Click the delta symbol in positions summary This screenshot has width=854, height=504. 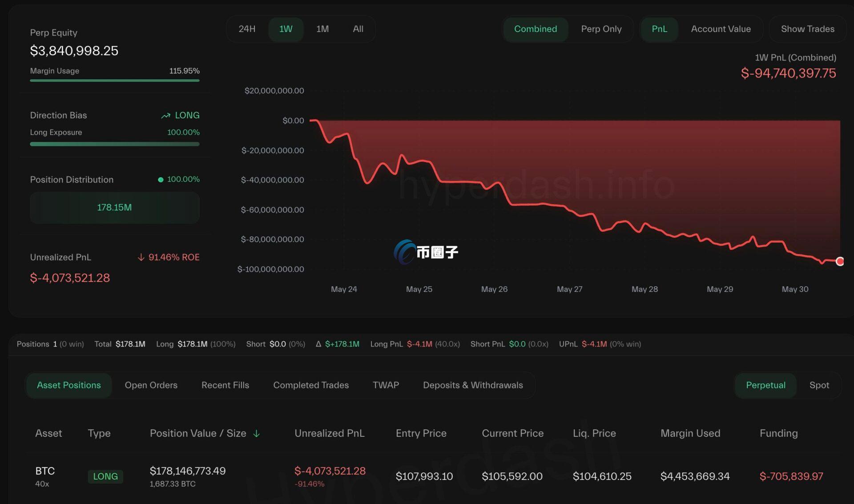pos(318,344)
